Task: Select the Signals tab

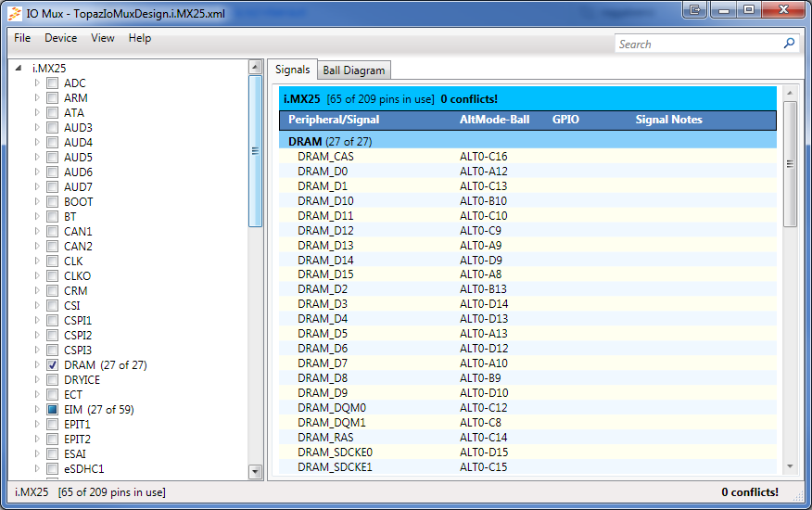Action: point(293,70)
